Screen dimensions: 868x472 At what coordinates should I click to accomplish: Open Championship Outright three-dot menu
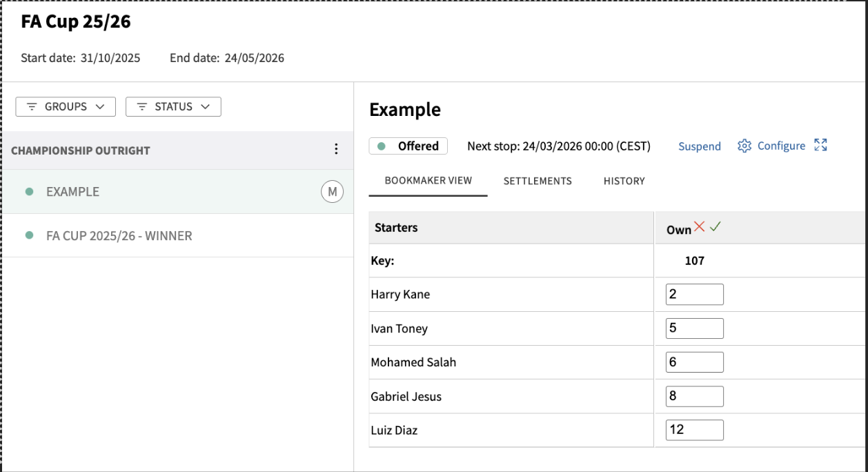336,150
